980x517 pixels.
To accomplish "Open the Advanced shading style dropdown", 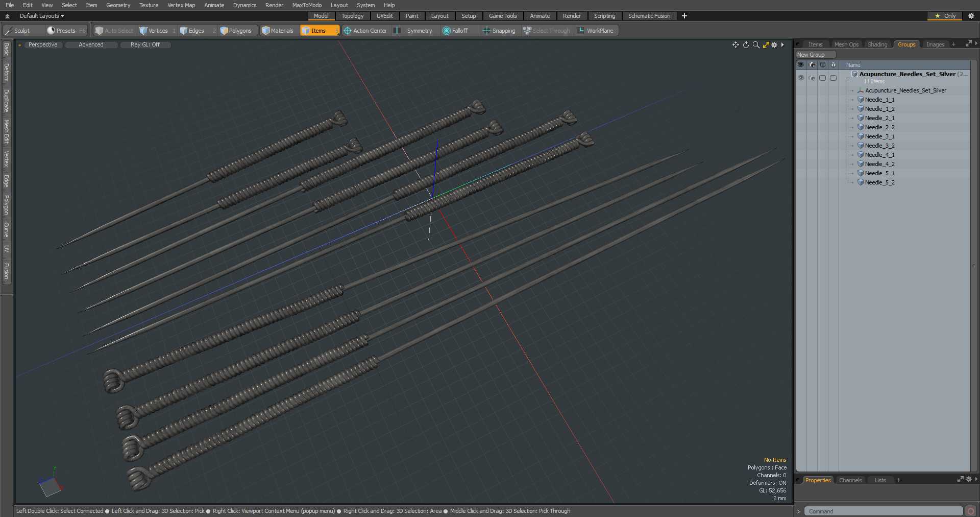I will [x=91, y=45].
